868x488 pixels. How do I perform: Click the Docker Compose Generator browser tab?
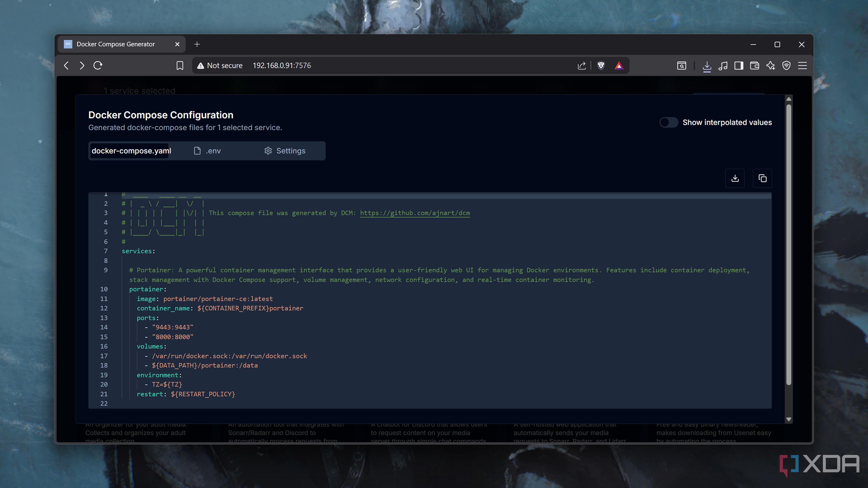click(122, 44)
